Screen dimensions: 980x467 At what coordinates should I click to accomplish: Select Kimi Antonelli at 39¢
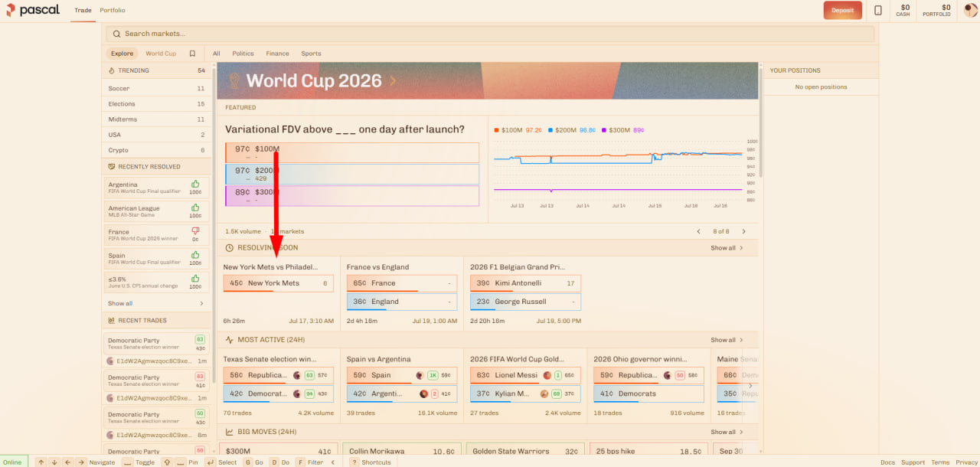525,283
